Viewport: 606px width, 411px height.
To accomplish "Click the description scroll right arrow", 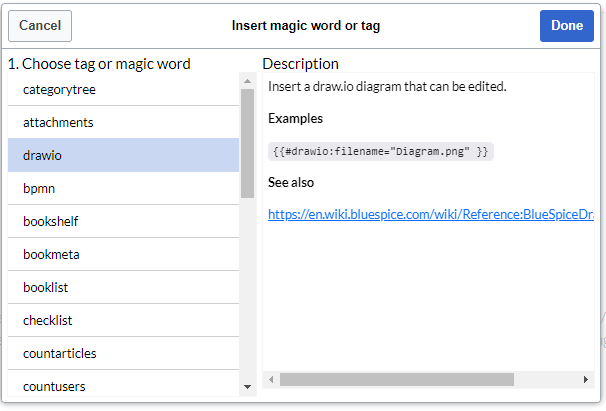I will point(586,379).
